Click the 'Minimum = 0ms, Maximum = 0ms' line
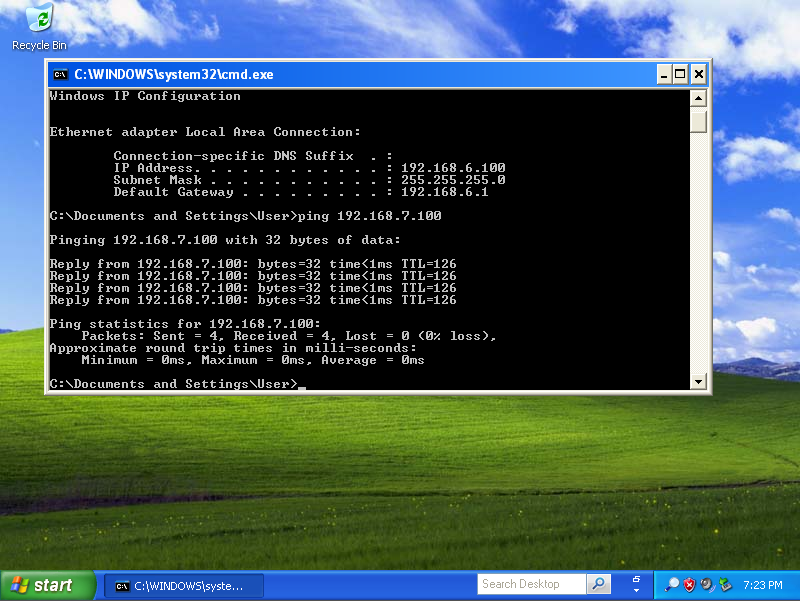 click(253, 360)
